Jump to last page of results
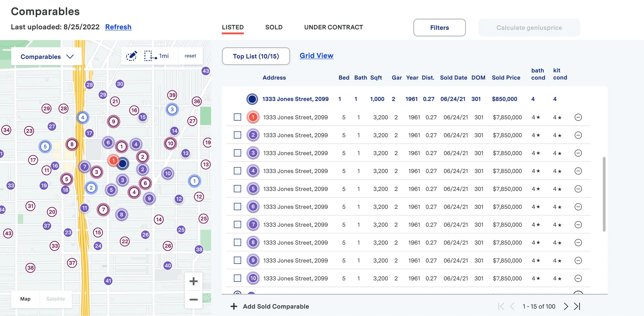644x316 pixels. pos(577,306)
